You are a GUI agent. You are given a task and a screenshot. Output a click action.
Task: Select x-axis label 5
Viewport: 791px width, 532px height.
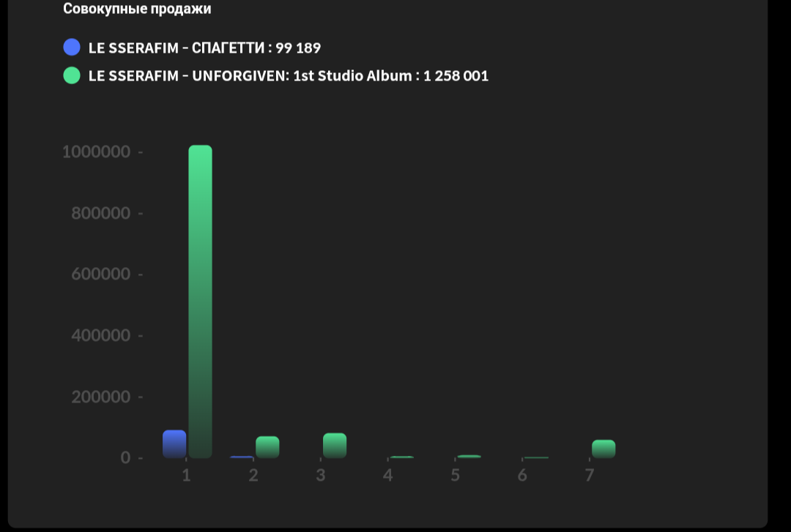[x=455, y=476]
